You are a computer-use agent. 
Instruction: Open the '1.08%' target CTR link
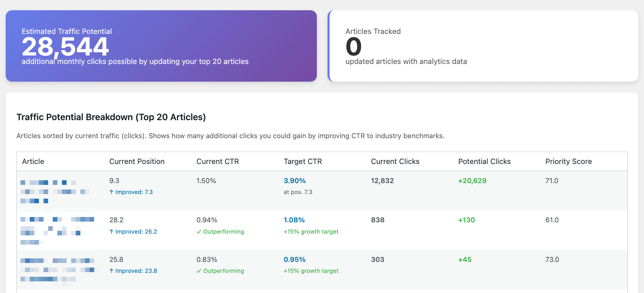[x=294, y=220]
